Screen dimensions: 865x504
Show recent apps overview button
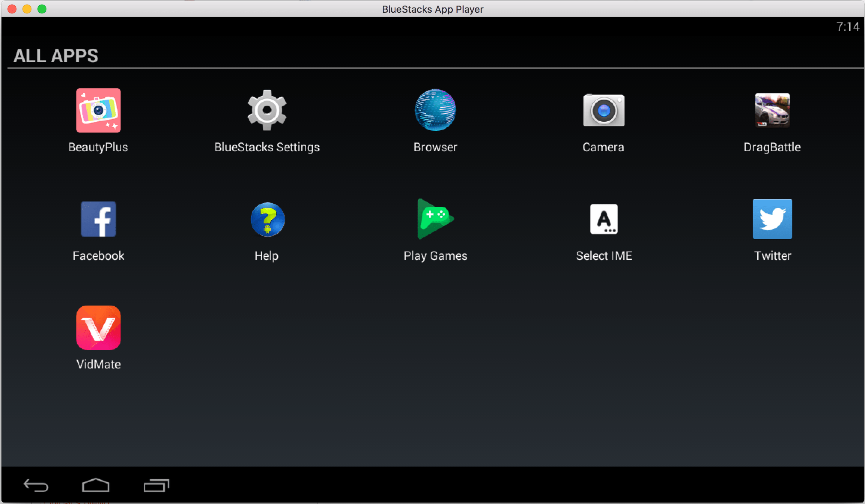(x=157, y=485)
